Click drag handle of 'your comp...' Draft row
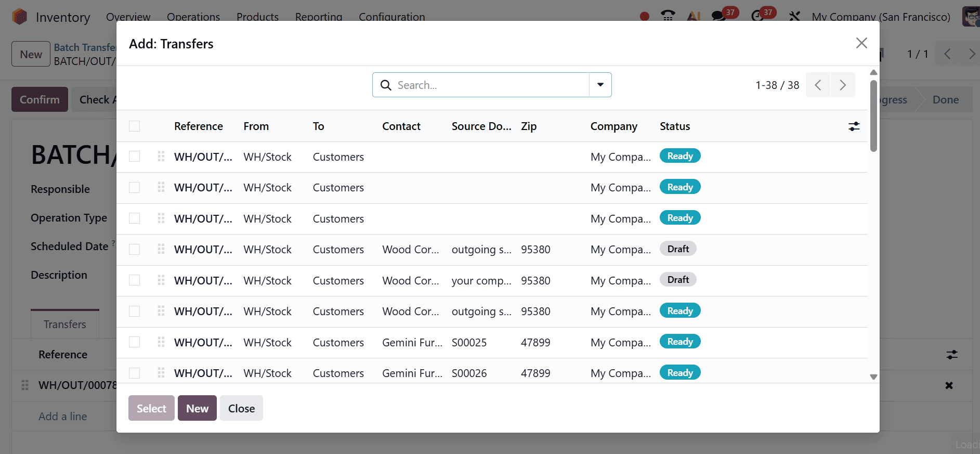Viewport: 980px width, 454px height. click(161, 280)
